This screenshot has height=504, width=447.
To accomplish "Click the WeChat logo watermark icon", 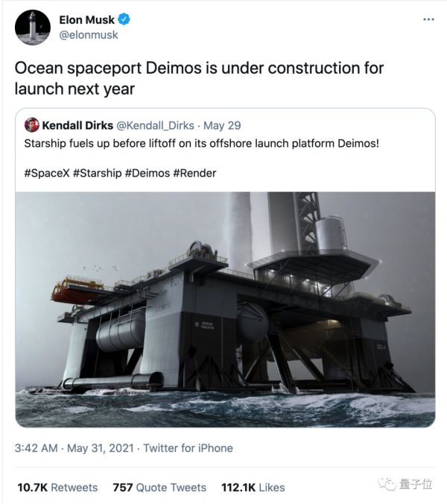I will 387,485.
